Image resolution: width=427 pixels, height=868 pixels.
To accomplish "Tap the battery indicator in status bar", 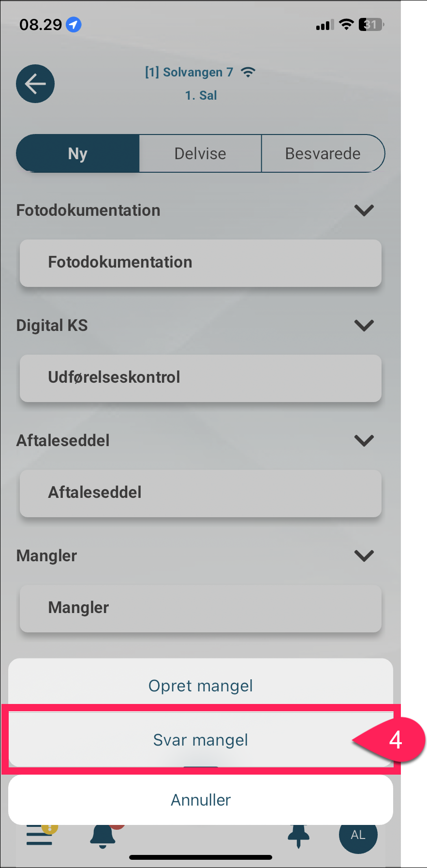I will 371,25.
